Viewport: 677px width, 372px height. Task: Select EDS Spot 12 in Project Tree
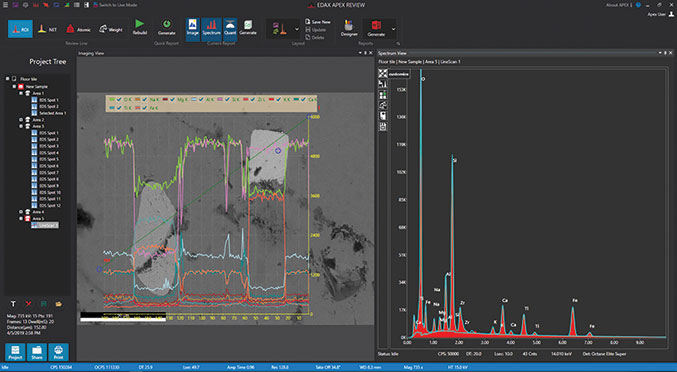[50, 205]
